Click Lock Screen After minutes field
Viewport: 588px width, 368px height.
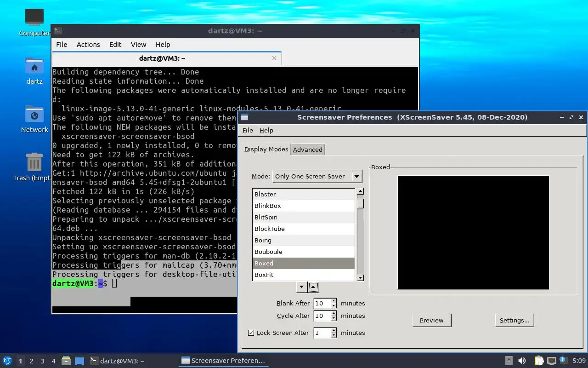(322, 333)
